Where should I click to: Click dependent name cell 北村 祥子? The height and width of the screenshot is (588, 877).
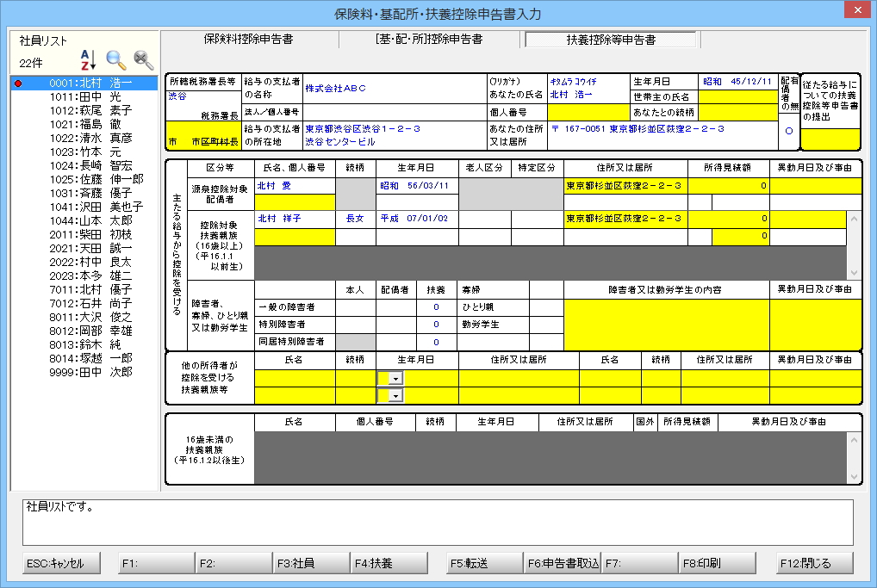coord(295,219)
